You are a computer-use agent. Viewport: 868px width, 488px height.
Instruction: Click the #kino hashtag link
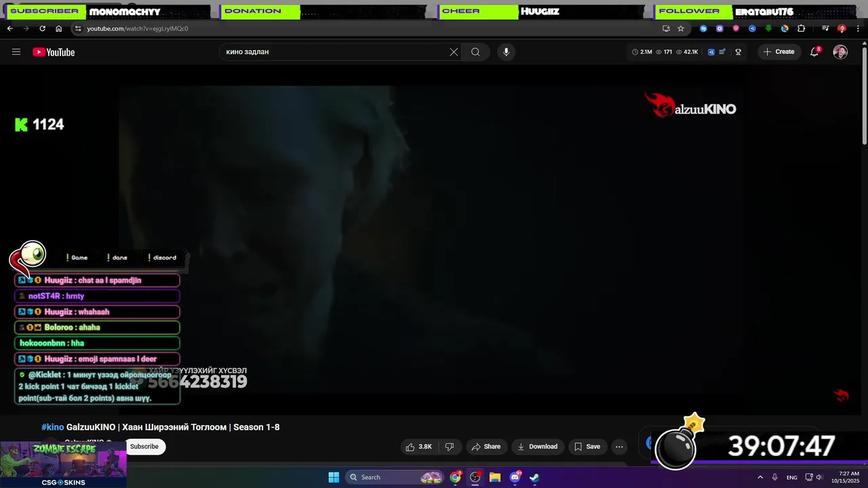coord(52,427)
